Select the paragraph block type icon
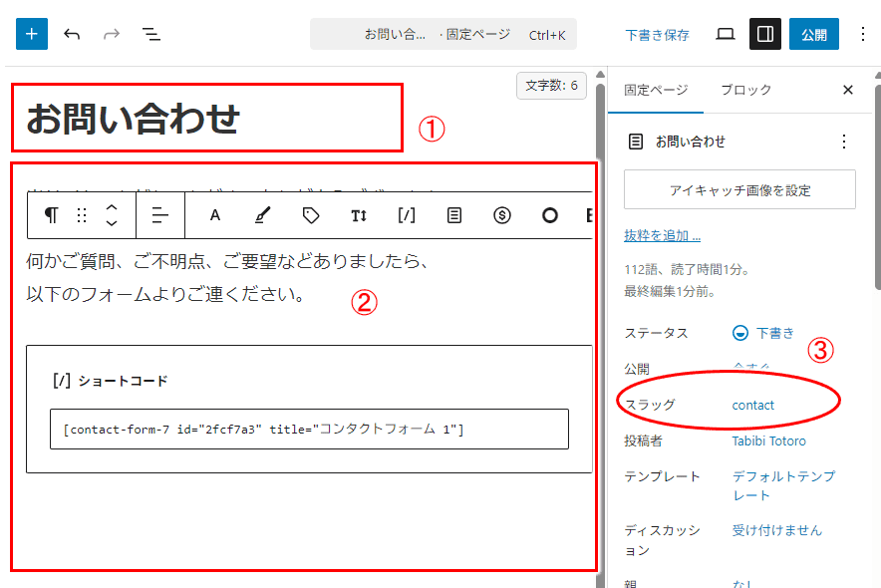881x588 pixels. [51, 215]
